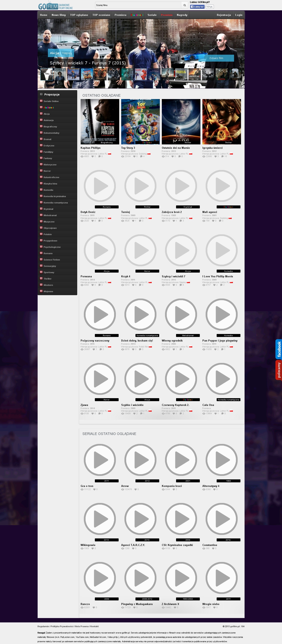The height and width of the screenshot is (644, 282).
Task: Click the play icon for Mali agenci
Action: (221, 186)
